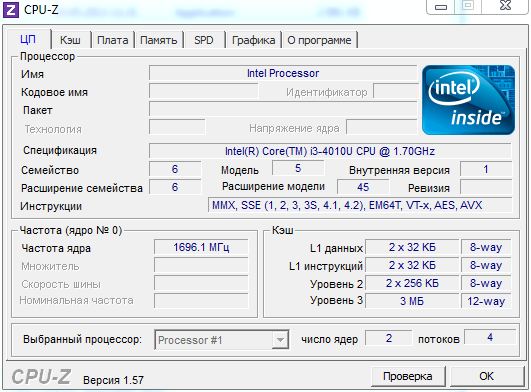The width and height of the screenshot is (531, 392).
Task: Click the число ядер value 2
Action: 389,337
